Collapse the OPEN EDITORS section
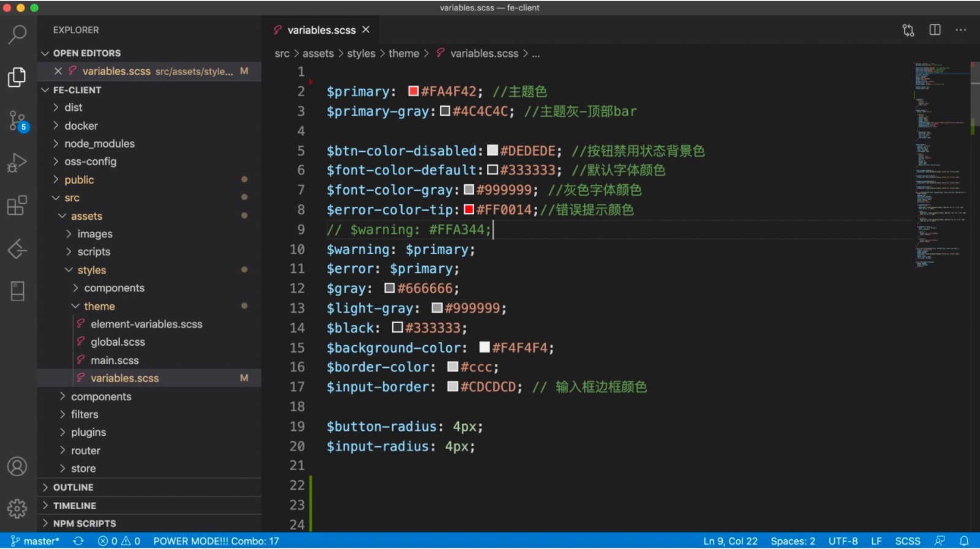Screen dimensions: 980x549 (x=149, y=53)
